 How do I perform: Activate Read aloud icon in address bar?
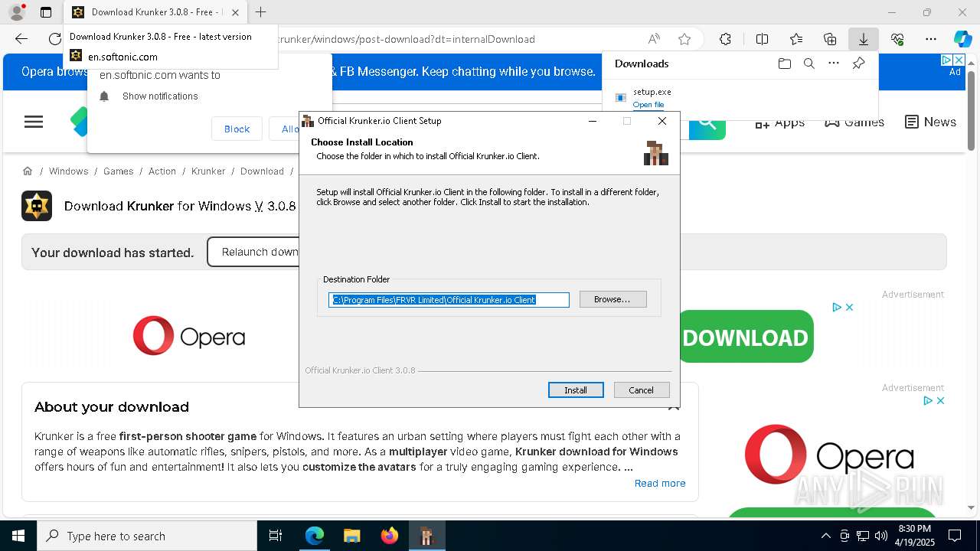click(x=654, y=39)
